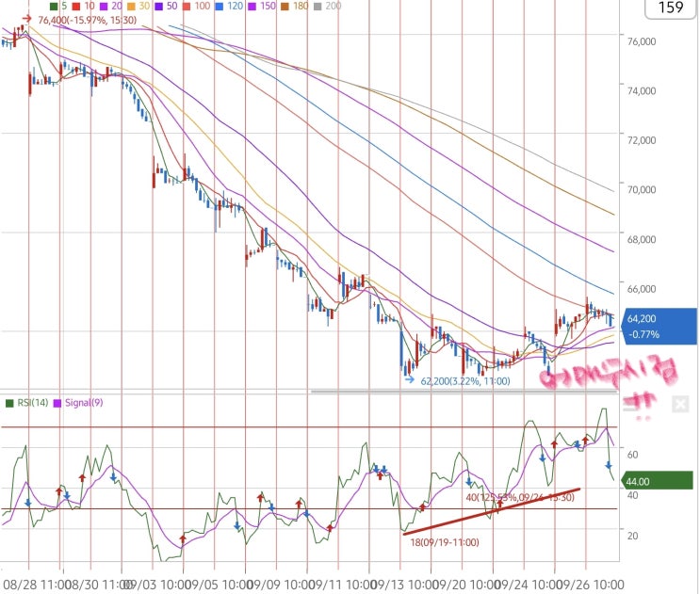This screenshot has height=594, width=700.
Task: Click the horizontal scrollbar below the price chart
Action: 464,392
